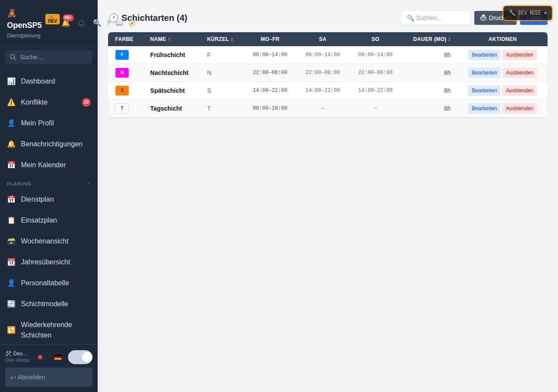Viewport: 558px width, 392px height.
Task: Sort table by the KÜRZEL column header
Action: click(x=220, y=39)
